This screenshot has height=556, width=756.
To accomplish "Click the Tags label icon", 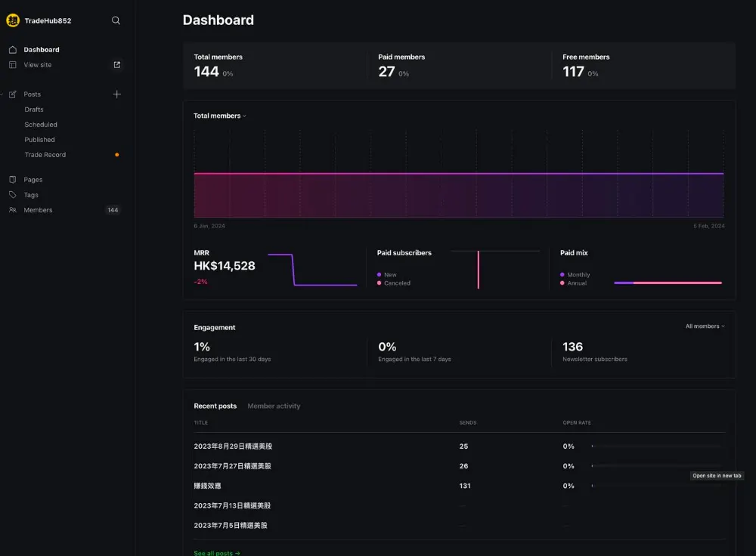I will coord(13,195).
